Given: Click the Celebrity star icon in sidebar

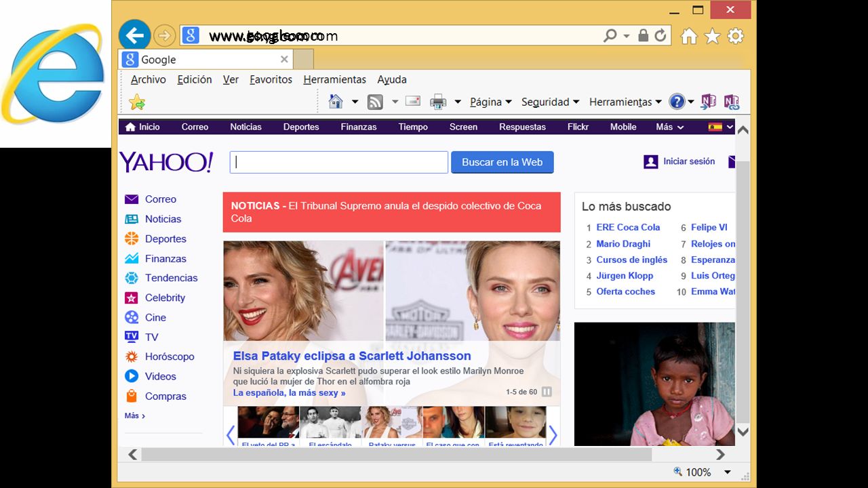Looking at the screenshot, I should click(x=132, y=298).
